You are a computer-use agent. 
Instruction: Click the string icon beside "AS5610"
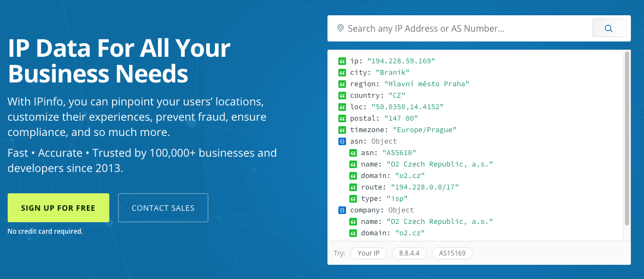pos(353,153)
